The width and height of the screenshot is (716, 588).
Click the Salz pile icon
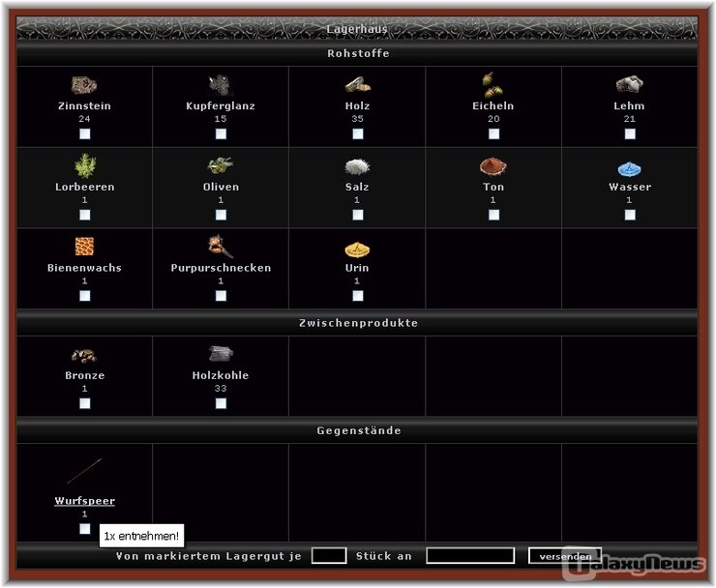click(358, 166)
